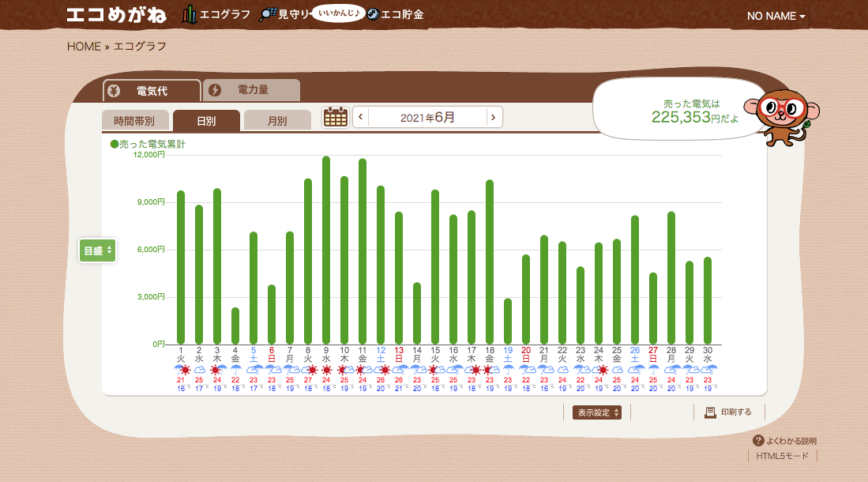Click the 印刷する print button
This screenshot has width=868, height=482.
coord(728,412)
